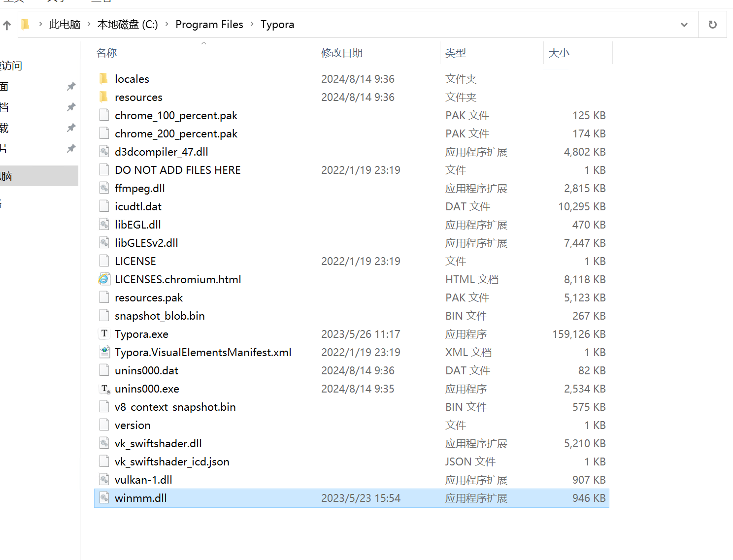Select the resources folder icon
733x560 pixels.
coord(104,97)
